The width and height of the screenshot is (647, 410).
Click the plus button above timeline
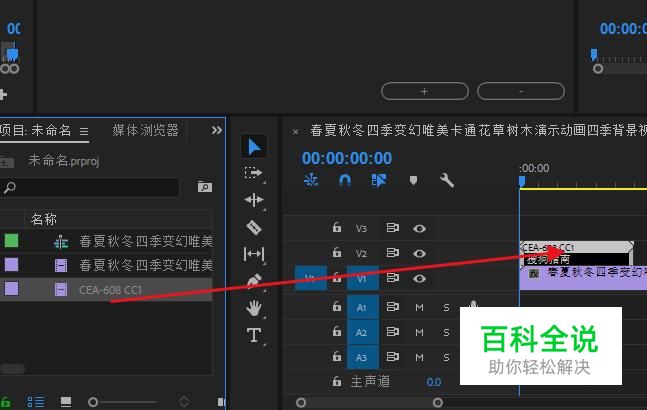[x=425, y=91]
